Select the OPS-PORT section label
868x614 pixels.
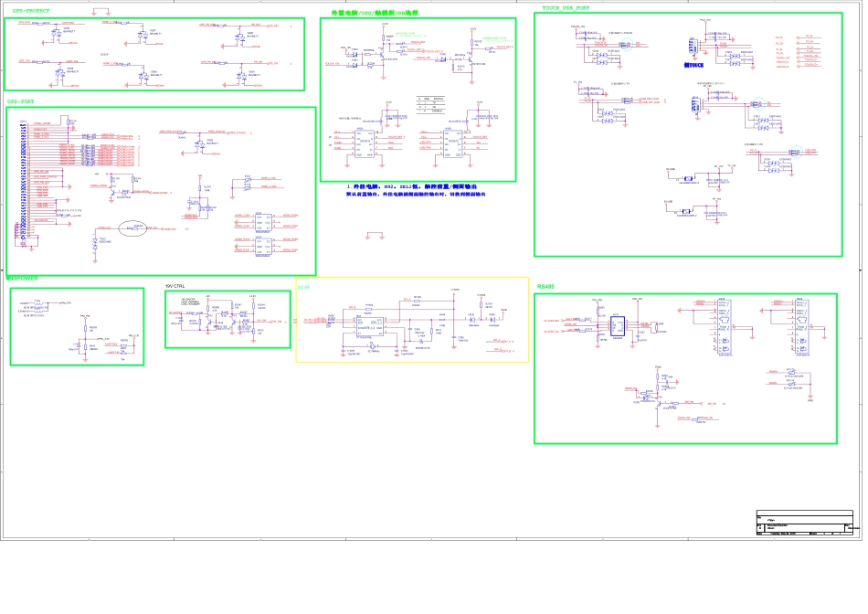coord(22,101)
